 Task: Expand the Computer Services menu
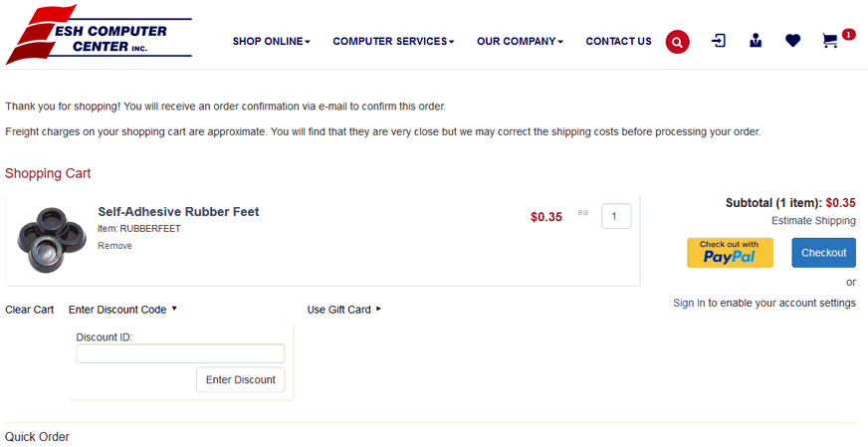pos(393,42)
